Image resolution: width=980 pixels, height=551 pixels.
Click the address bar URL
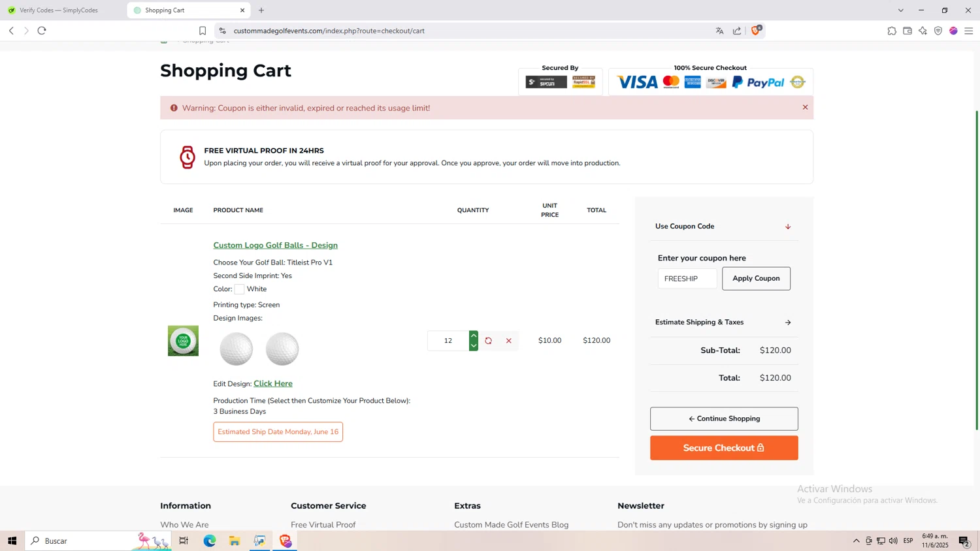tap(329, 31)
